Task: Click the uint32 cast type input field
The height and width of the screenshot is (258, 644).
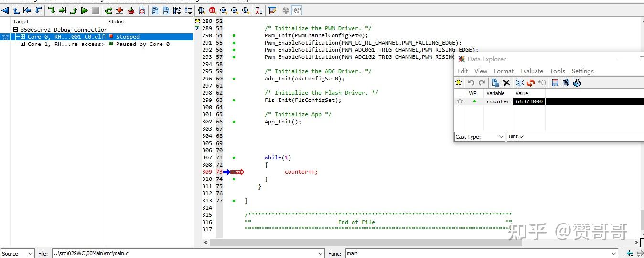Action: 575,137
